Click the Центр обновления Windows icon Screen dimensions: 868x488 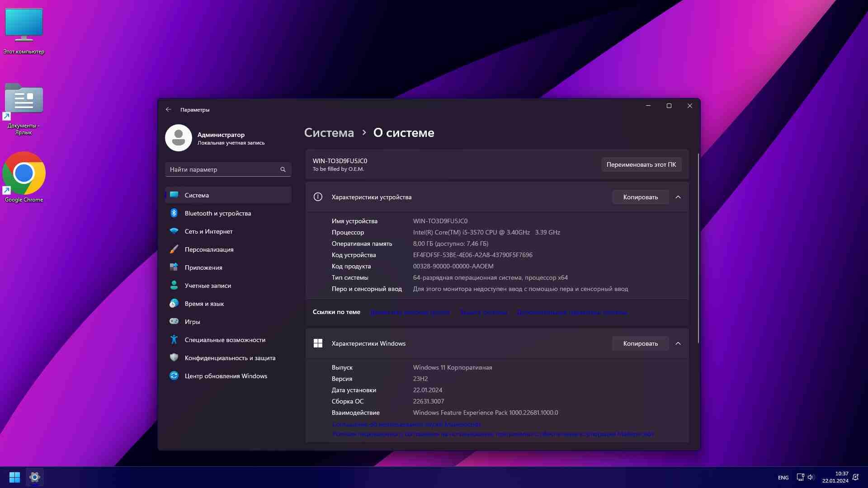point(174,375)
